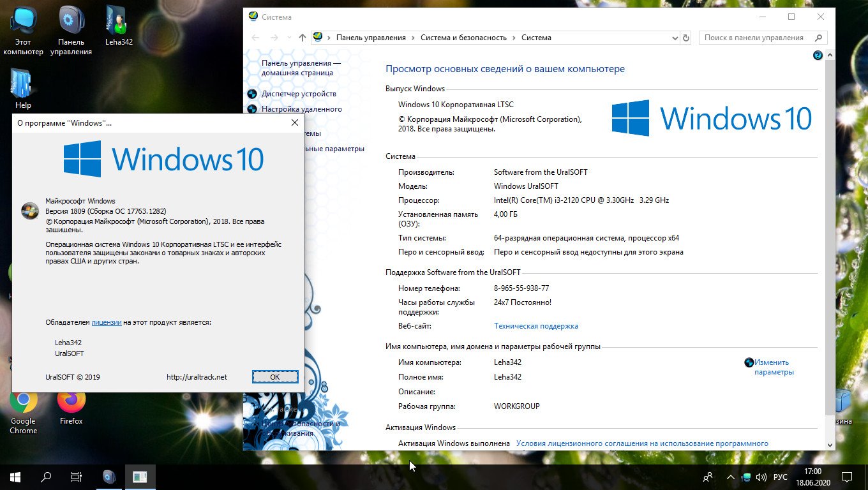Open recent locations dropdown arrow
The height and width of the screenshot is (490, 868).
[x=290, y=38]
